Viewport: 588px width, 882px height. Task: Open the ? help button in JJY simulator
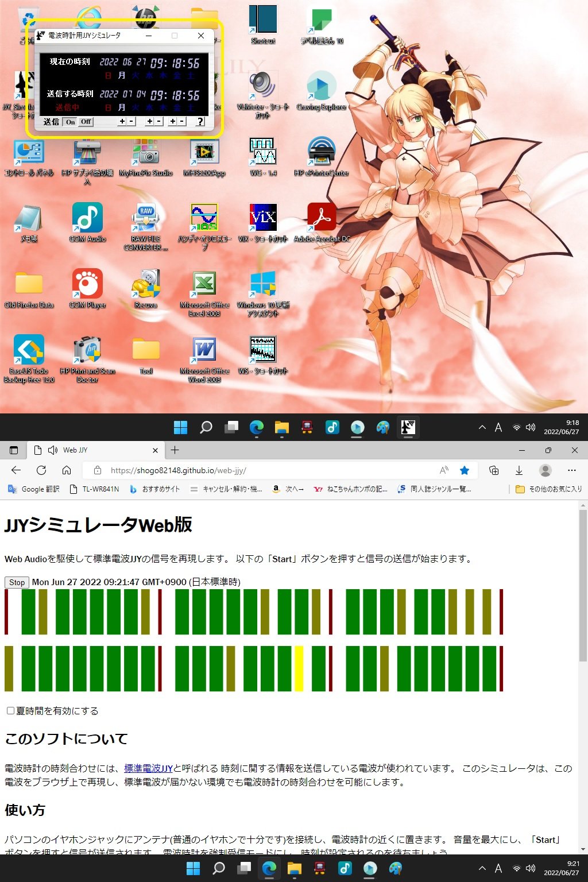pos(200,122)
